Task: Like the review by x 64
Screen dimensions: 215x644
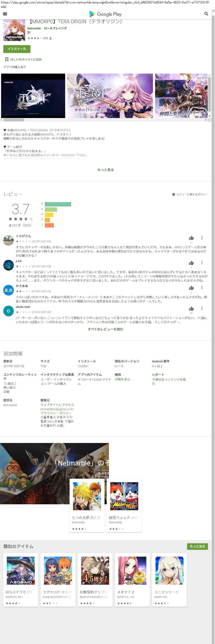Action: (x=191, y=263)
